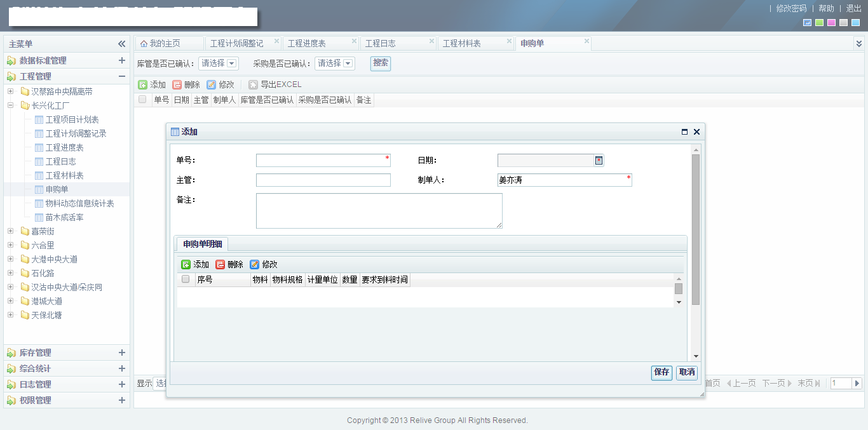Toggle select-all checkbox in main grid header
The height and width of the screenshot is (430, 868).
click(142, 99)
